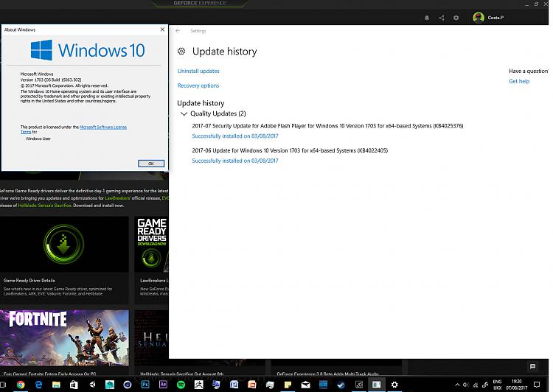Open Steam from the taskbar

pos(341,385)
